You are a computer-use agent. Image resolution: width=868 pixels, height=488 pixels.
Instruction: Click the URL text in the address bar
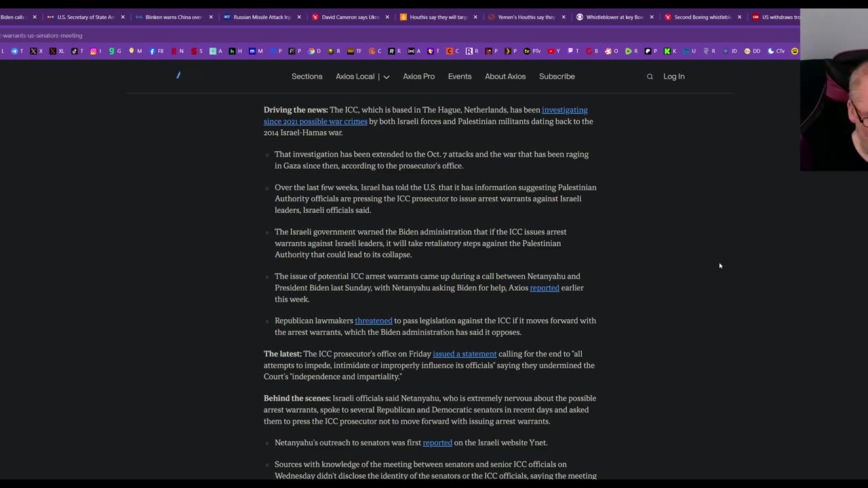click(41, 35)
